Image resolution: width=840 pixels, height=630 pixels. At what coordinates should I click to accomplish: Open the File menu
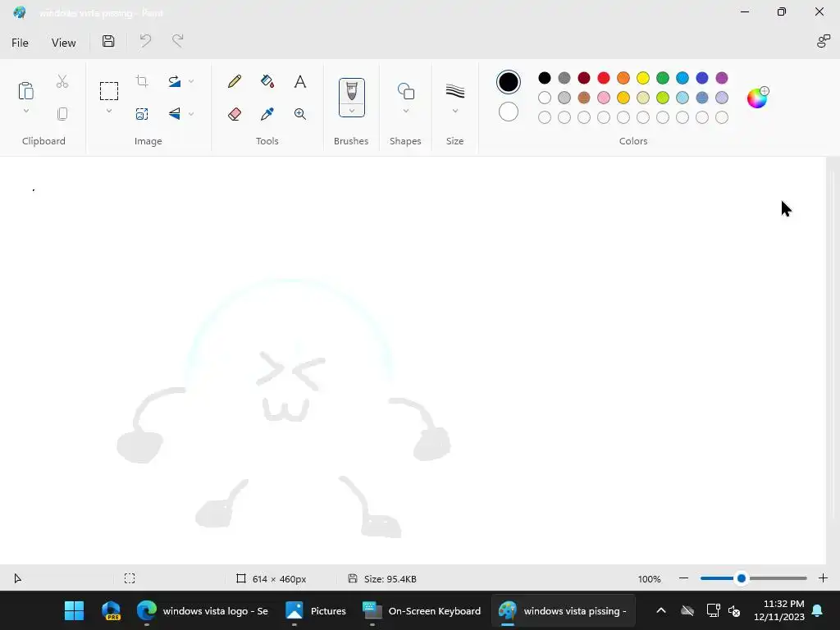20,43
